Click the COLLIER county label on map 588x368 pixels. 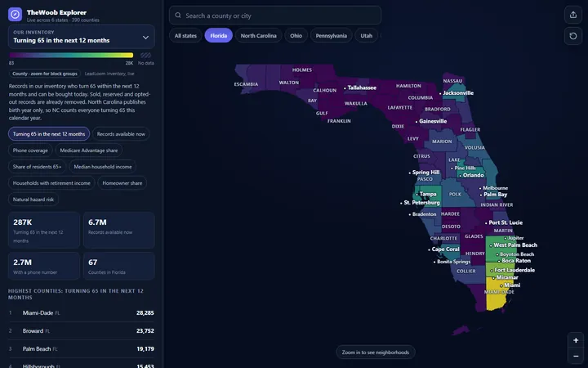click(x=466, y=272)
